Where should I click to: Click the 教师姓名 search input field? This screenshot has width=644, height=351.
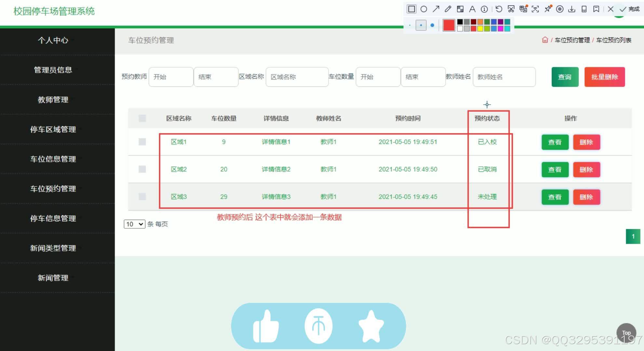(504, 77)
